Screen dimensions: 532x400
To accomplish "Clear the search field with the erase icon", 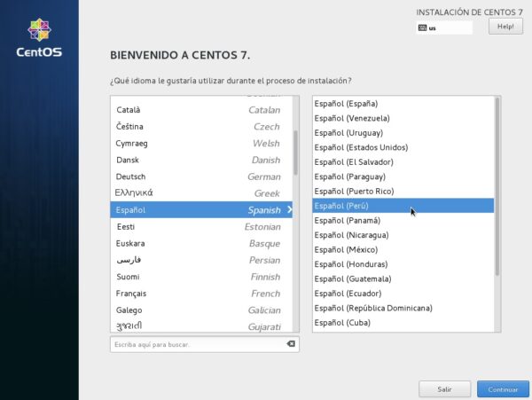I will [291, 344].
